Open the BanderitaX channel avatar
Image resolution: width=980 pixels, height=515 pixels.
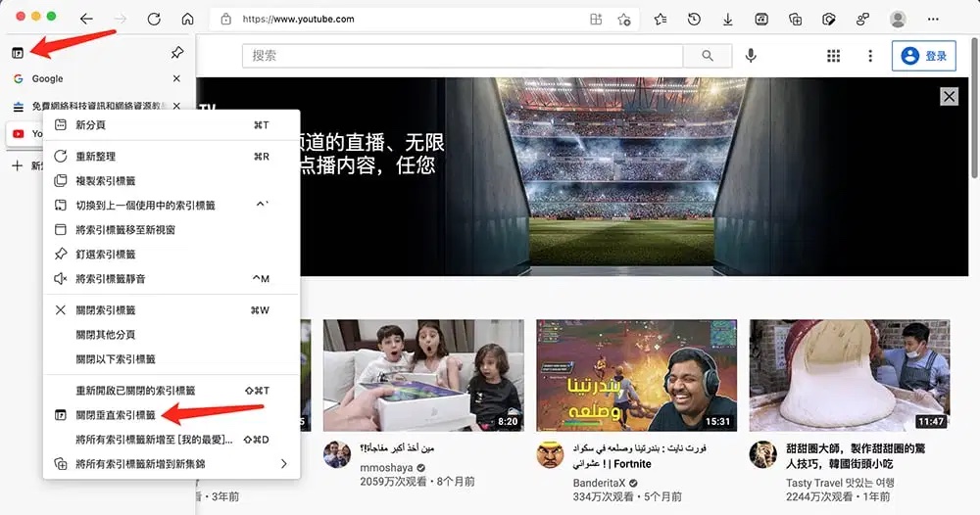550,454
